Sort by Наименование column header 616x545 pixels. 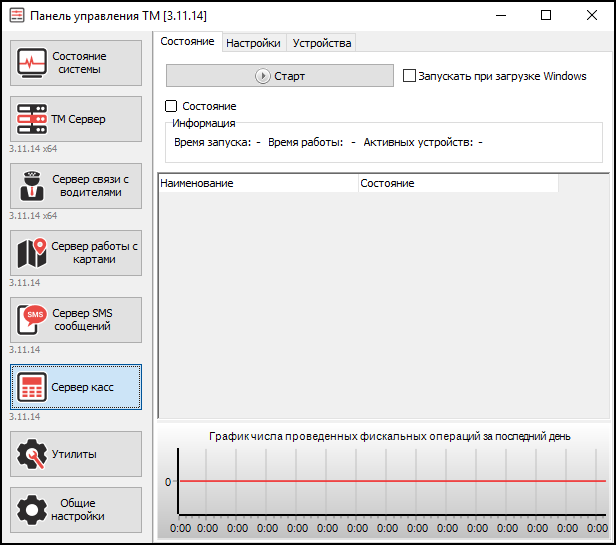point(257,184)
